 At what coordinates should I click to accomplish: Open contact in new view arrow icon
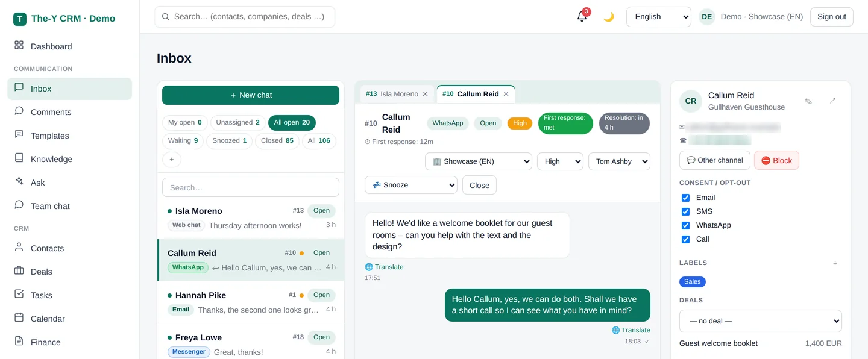tap(832, 101)
